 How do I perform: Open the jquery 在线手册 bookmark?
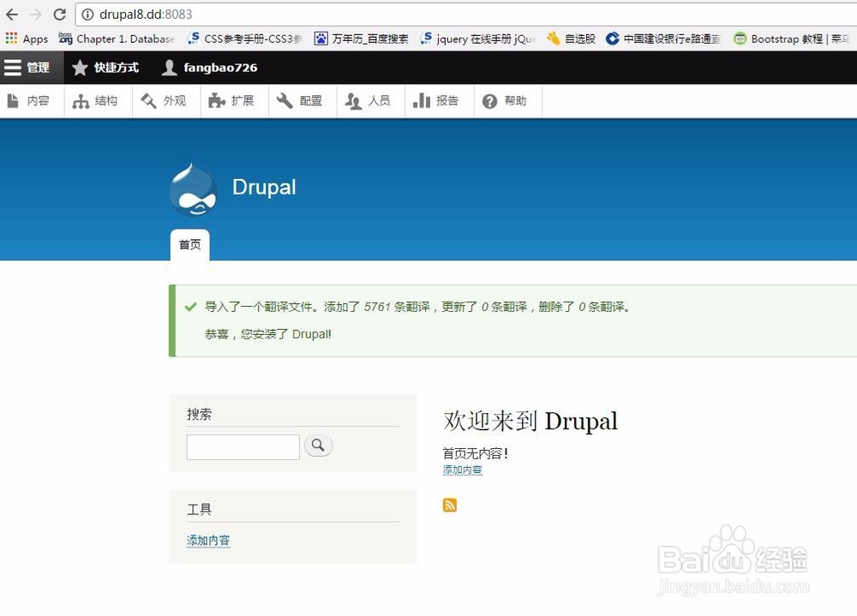coord(477,39)
